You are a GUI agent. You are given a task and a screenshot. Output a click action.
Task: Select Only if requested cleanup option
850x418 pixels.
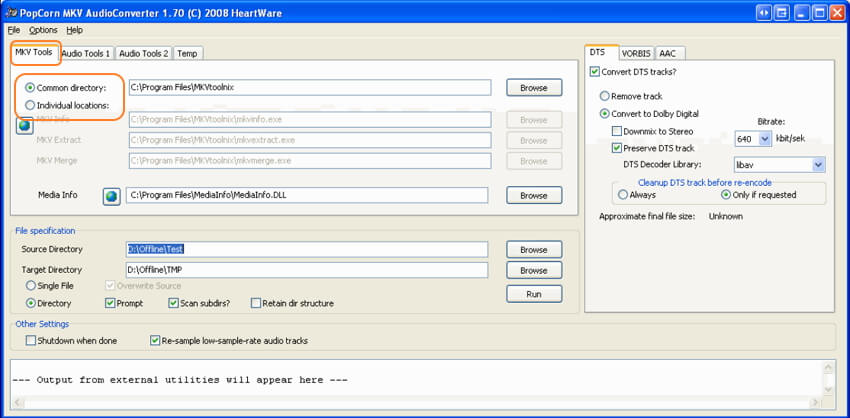[x=725, y=194]
